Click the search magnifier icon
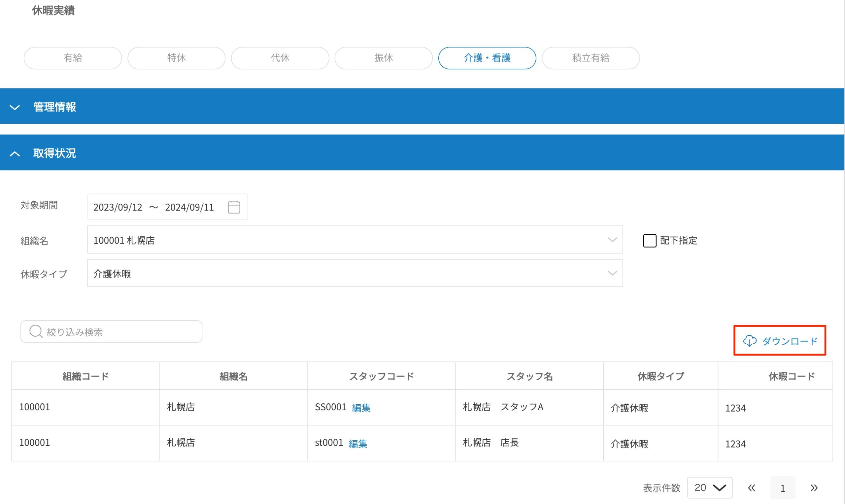This screenshot has width=845, height=504. tap(36, 331)
